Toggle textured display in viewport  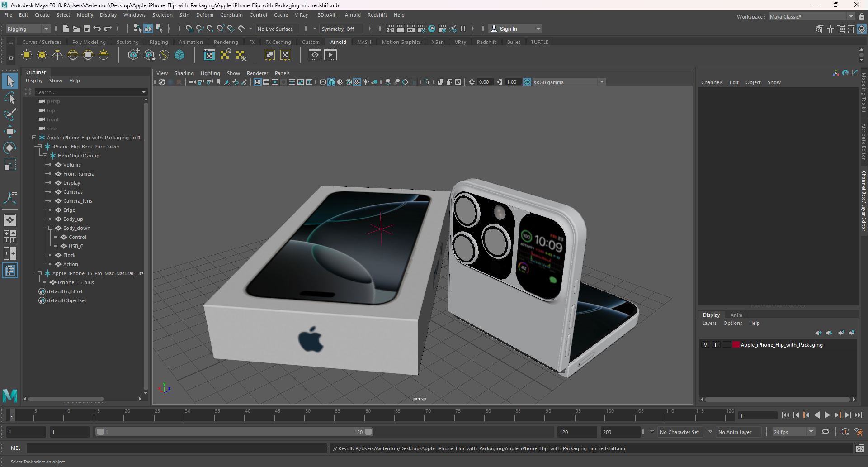357,82
